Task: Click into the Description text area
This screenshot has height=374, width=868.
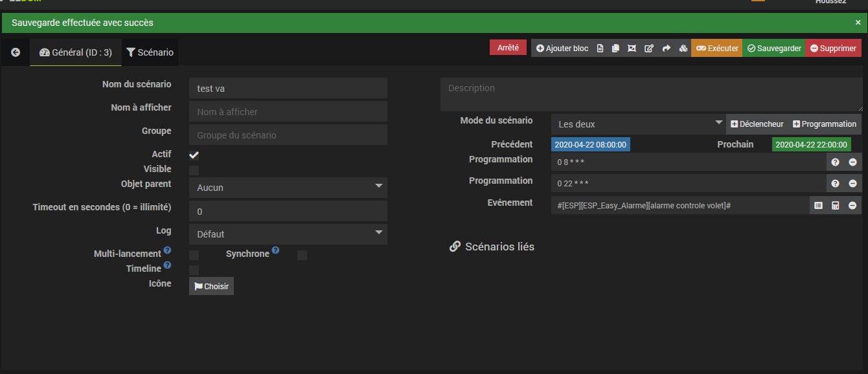Action: (x=651, y=94)
